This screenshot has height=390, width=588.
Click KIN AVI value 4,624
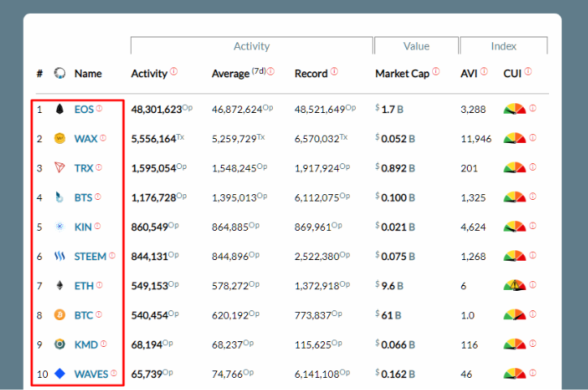473,227
